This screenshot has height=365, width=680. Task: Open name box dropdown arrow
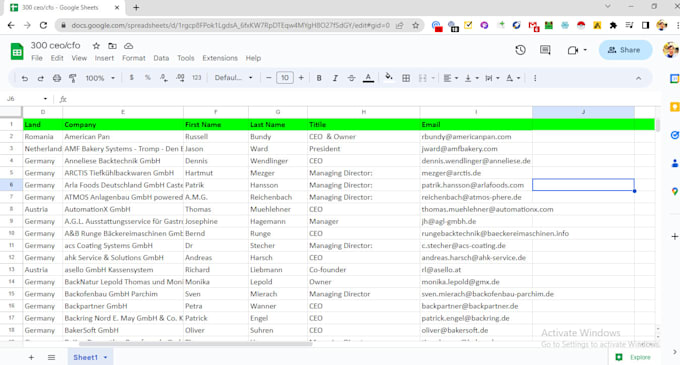(x=45, y=99)
